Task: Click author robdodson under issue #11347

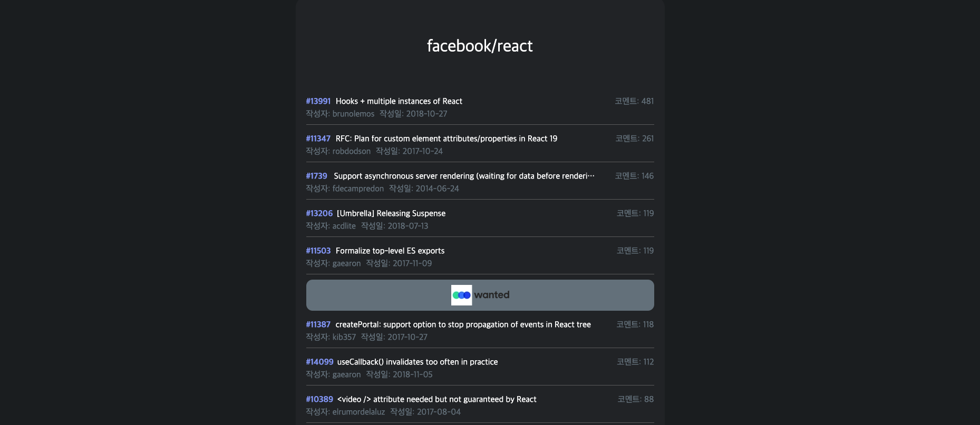Action: pyautogui.click(x=352, y=151)
